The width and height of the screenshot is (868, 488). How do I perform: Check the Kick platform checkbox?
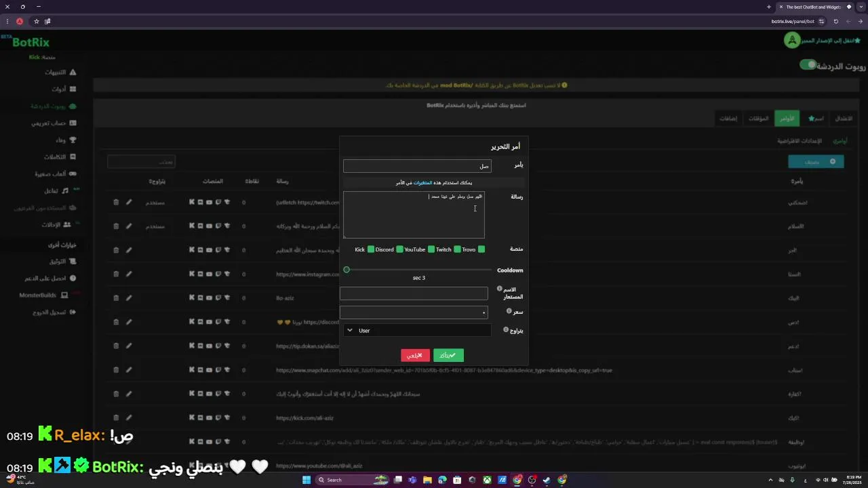tap(371, 249)
